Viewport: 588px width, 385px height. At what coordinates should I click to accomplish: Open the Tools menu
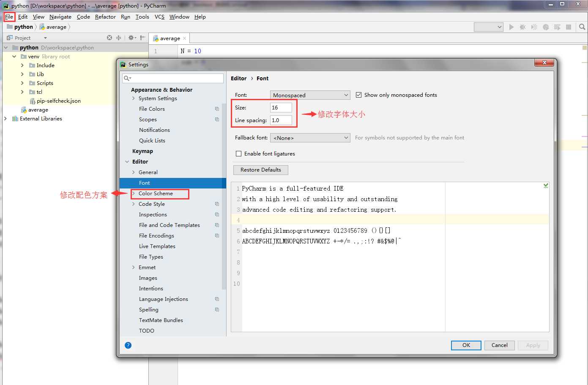pos(142,17)
